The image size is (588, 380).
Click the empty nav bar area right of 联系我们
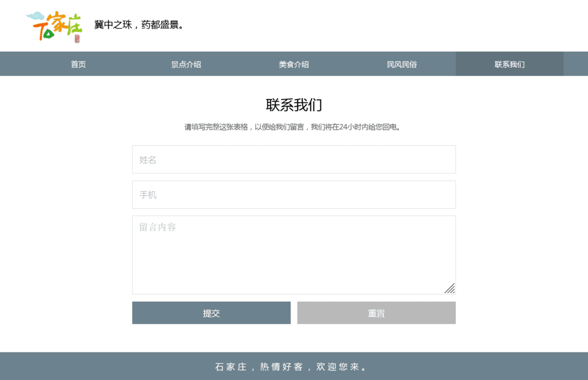point(575,64)
